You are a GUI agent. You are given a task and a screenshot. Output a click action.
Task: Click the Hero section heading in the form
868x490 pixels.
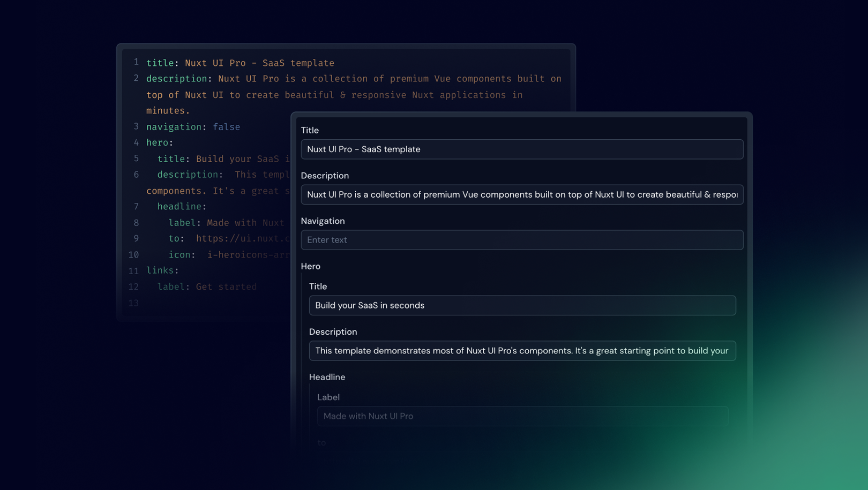(310, 266)
